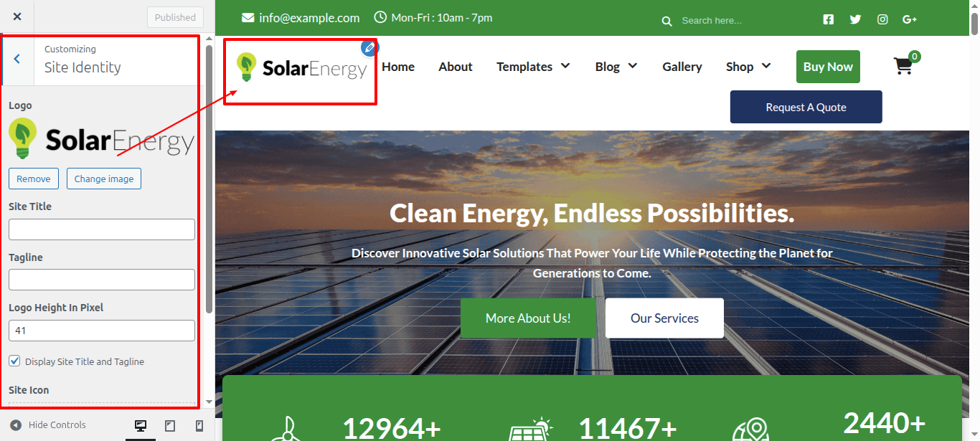The height and width of the screenshot is (441, 980).
Task: Open the Instagram social icon
Action: point(882,20)
